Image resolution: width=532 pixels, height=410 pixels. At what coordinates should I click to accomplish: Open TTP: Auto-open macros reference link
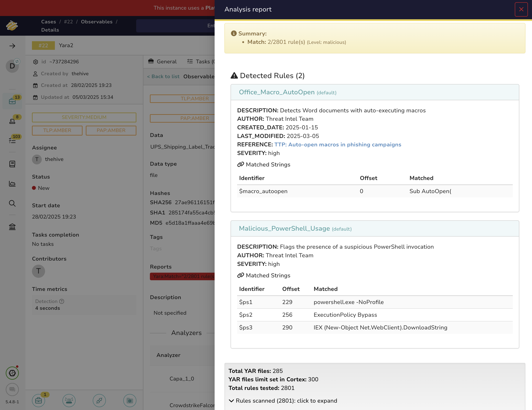(x=338, y=144)
